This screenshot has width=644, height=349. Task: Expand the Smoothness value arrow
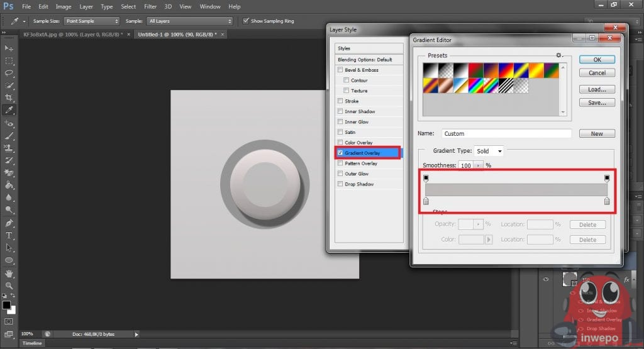pyautogui.click(x=479, y=165)
